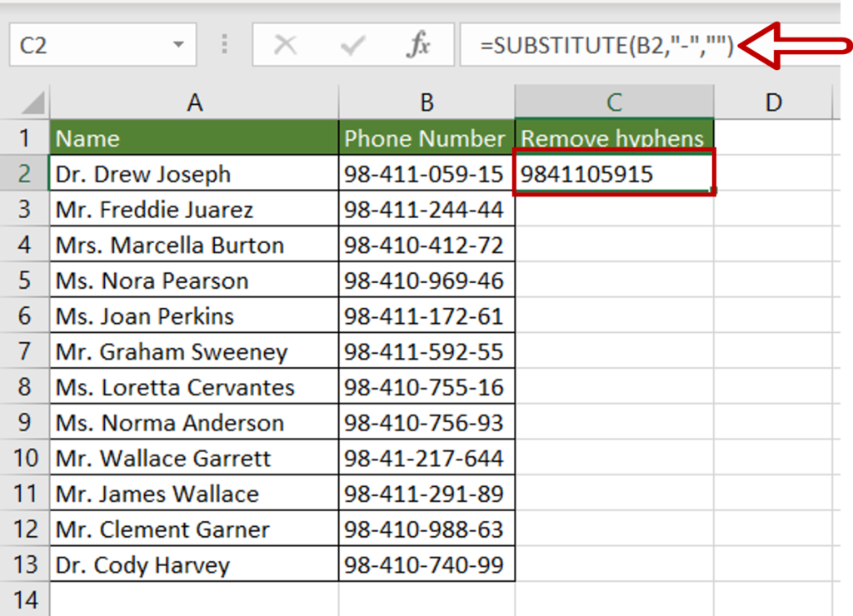Select row 11 header
Viewport: 853px width, 616px height.
(24, 494)
